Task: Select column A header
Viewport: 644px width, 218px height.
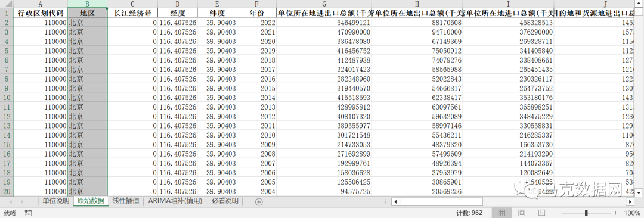Action: point(41,4)
